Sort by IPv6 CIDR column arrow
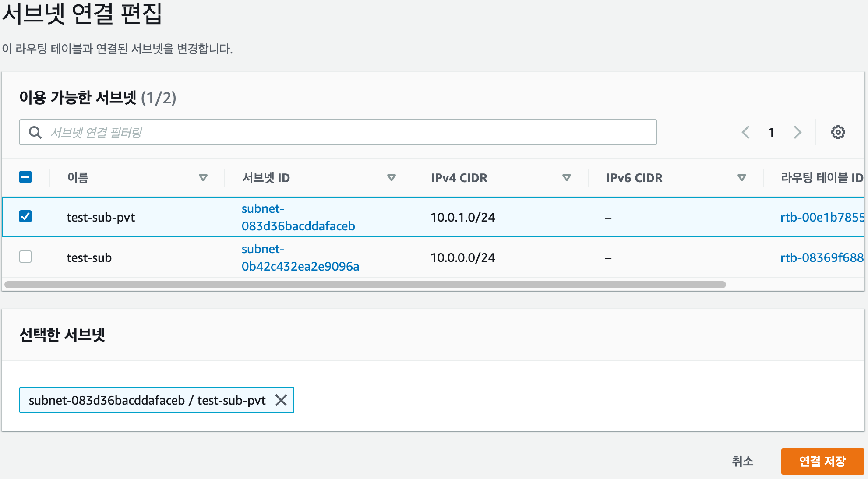 pyautogui.click(x=741, y=178)
